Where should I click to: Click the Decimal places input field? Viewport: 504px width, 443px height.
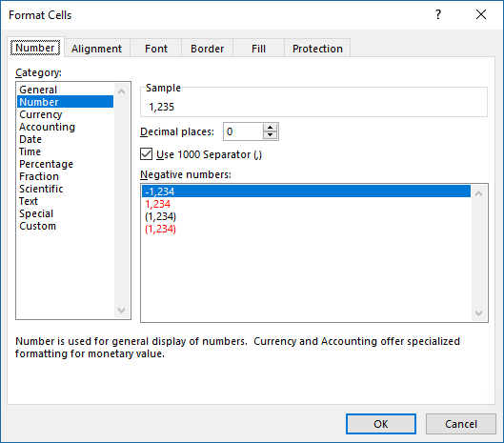243,131
